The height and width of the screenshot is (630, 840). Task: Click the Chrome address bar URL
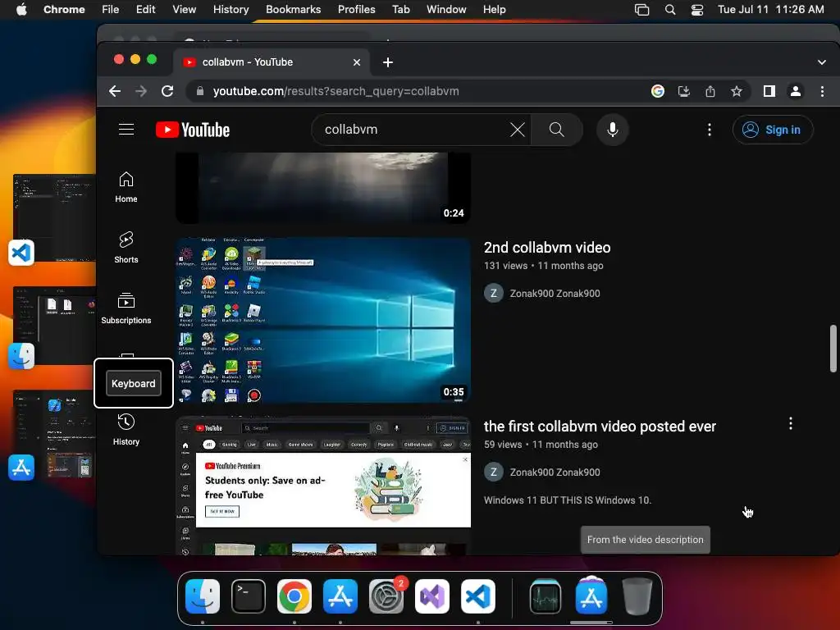[x=336, y=91]
